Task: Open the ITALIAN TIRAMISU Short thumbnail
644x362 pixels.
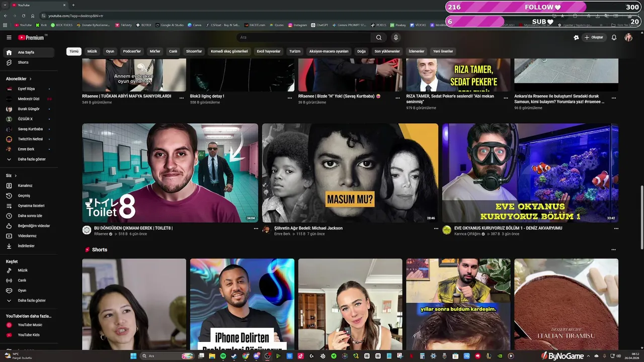Action: pos(566,304)
